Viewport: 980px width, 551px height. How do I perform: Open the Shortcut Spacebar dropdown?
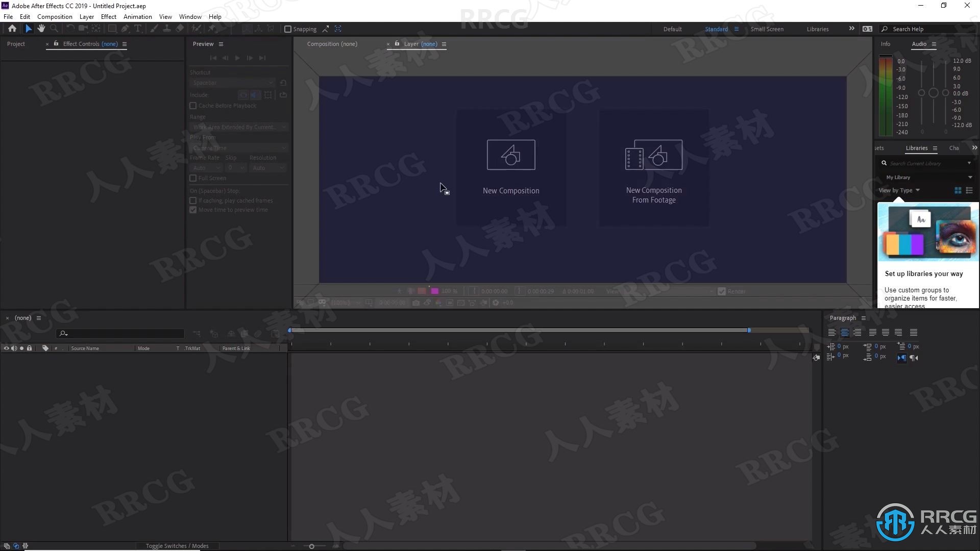click(233, 83)
